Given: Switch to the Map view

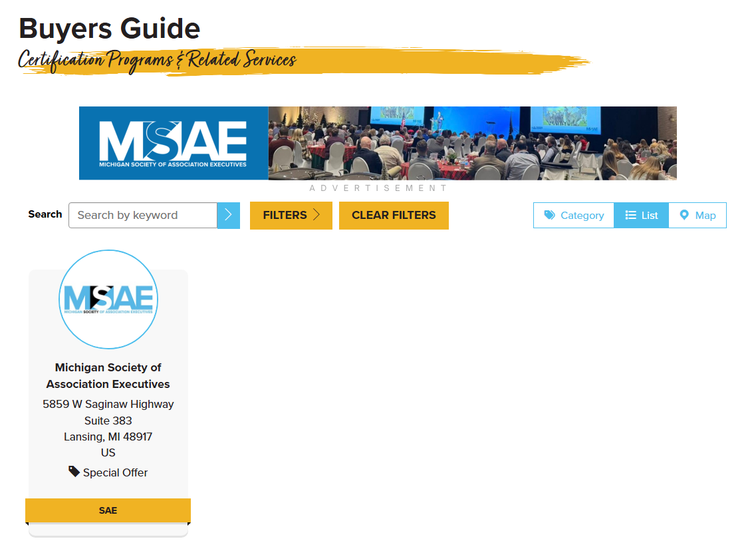Looking at the screenshot, I should [697, 216].
